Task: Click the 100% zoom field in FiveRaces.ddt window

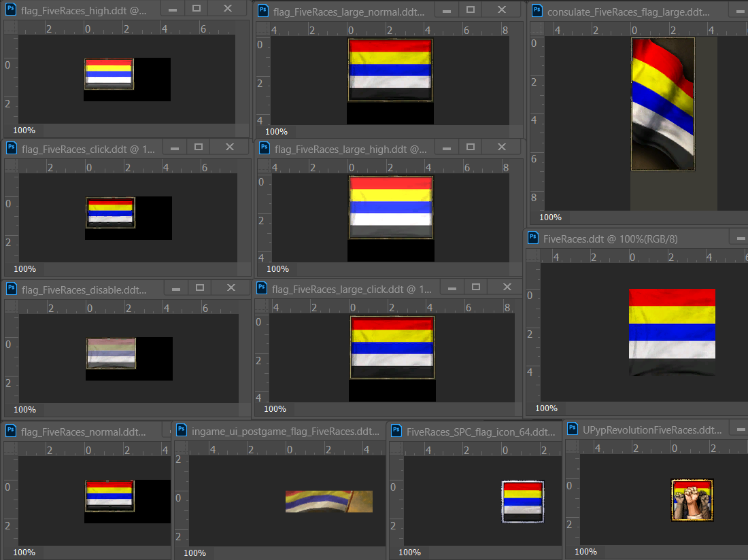Action: pos(546,408)
